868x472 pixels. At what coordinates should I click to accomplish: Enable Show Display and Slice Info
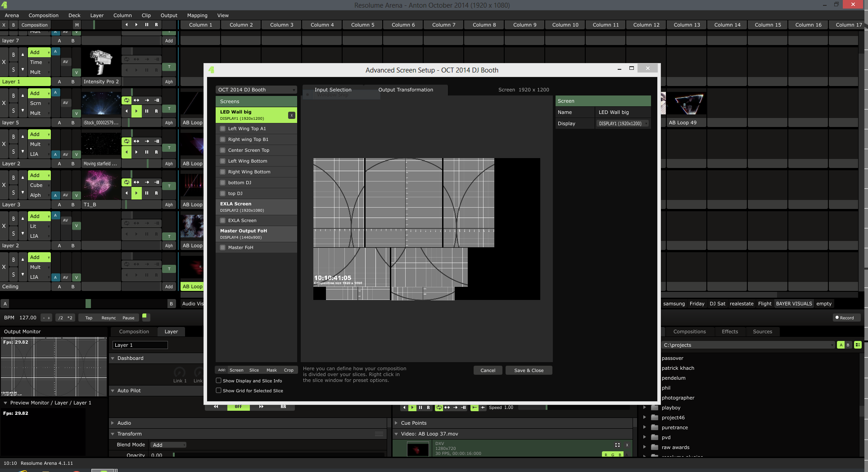pyautogui.click(x=219, y=381)
